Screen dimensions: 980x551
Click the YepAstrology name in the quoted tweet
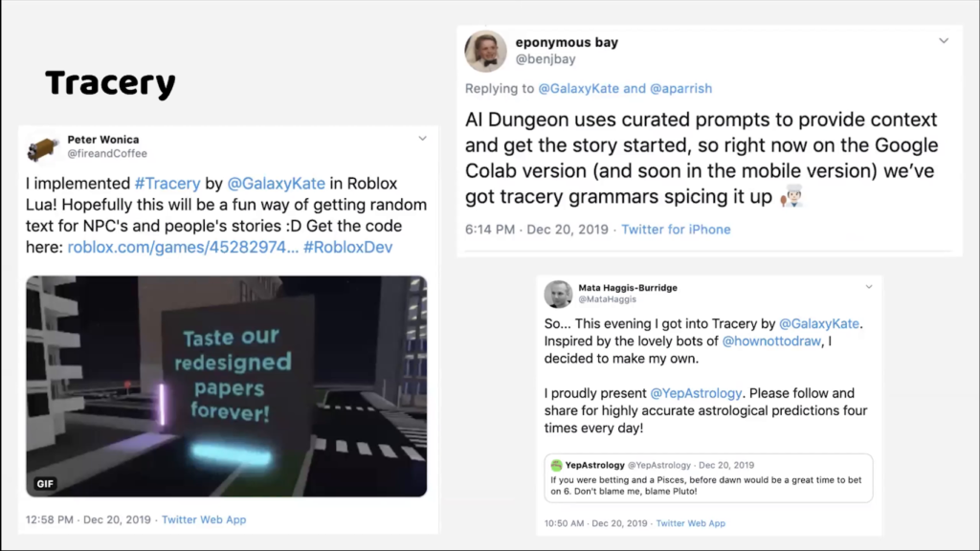595,466
